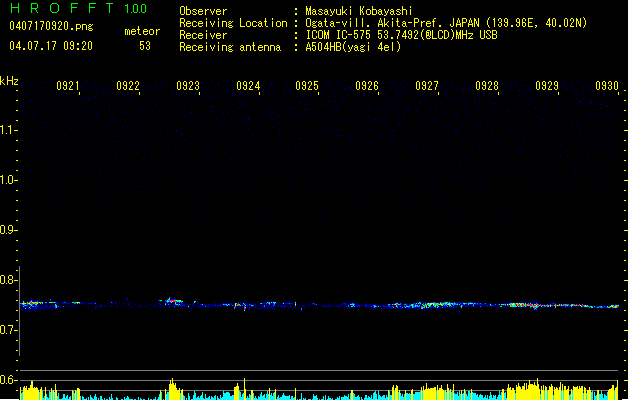
Task: Click the Receiving Location label
Action: coord(233,23)
